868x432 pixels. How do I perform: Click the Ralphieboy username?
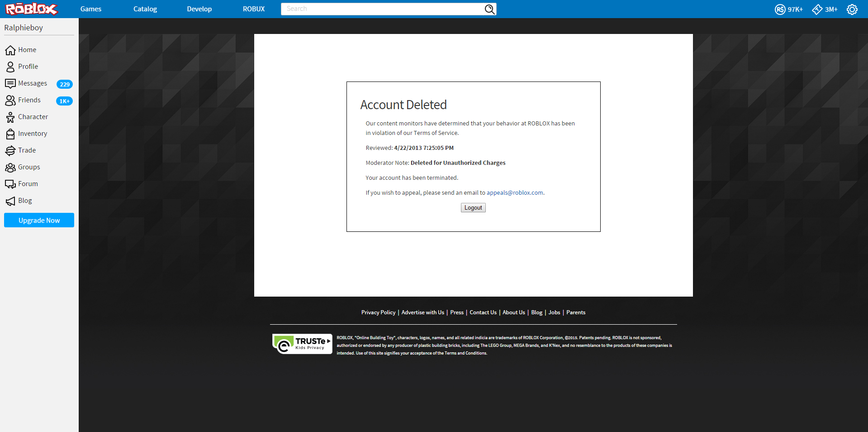coord(24,28)
